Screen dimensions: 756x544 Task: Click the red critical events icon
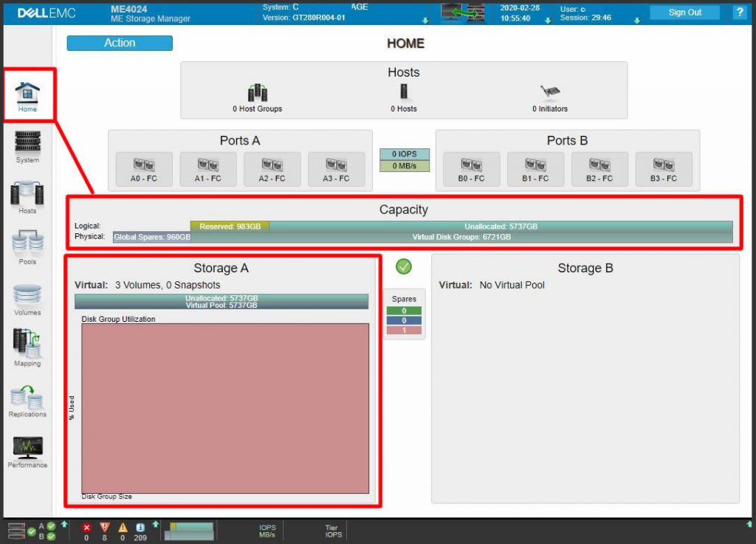pyautogui.click(x=86, y=528)
